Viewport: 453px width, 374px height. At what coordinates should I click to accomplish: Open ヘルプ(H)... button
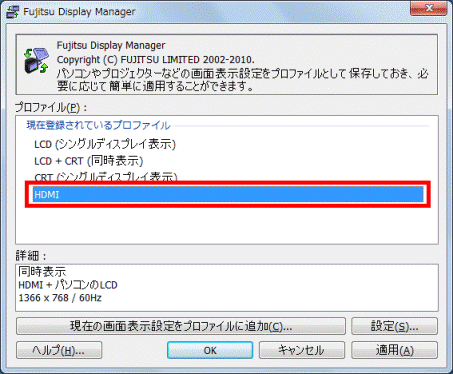click(59, 350)
